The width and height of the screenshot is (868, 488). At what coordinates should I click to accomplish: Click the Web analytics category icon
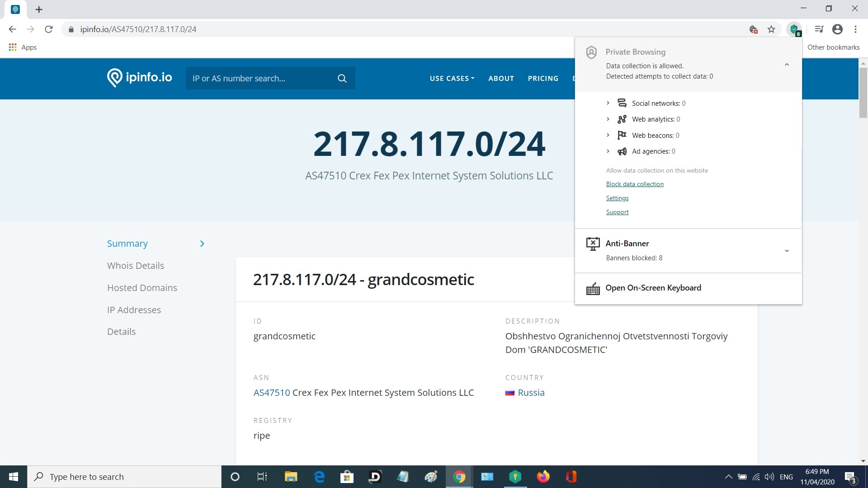coord(622,119)
